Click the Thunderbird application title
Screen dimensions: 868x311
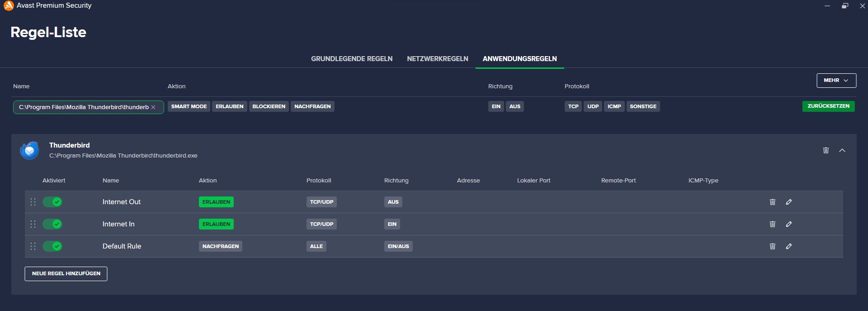[x=70, y=145]
